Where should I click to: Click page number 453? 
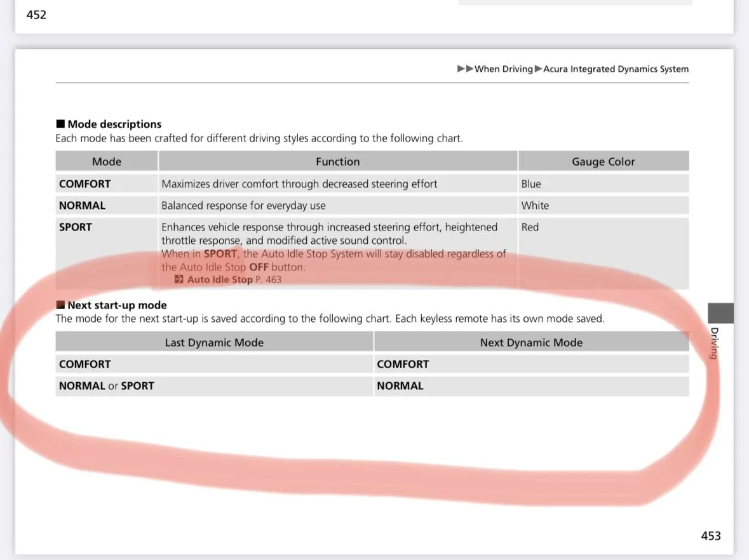coord(712,536)
